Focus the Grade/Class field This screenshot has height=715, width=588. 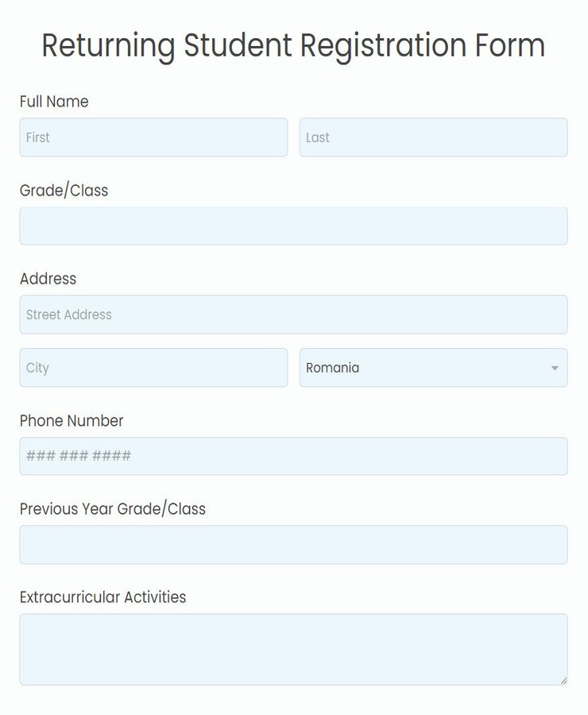293,226
